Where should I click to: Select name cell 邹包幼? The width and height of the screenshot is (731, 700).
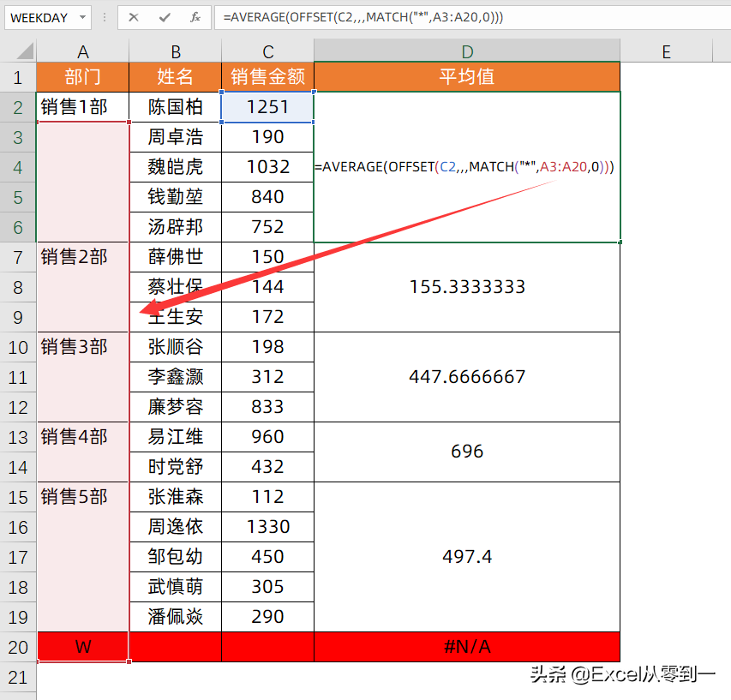point(176,557)
